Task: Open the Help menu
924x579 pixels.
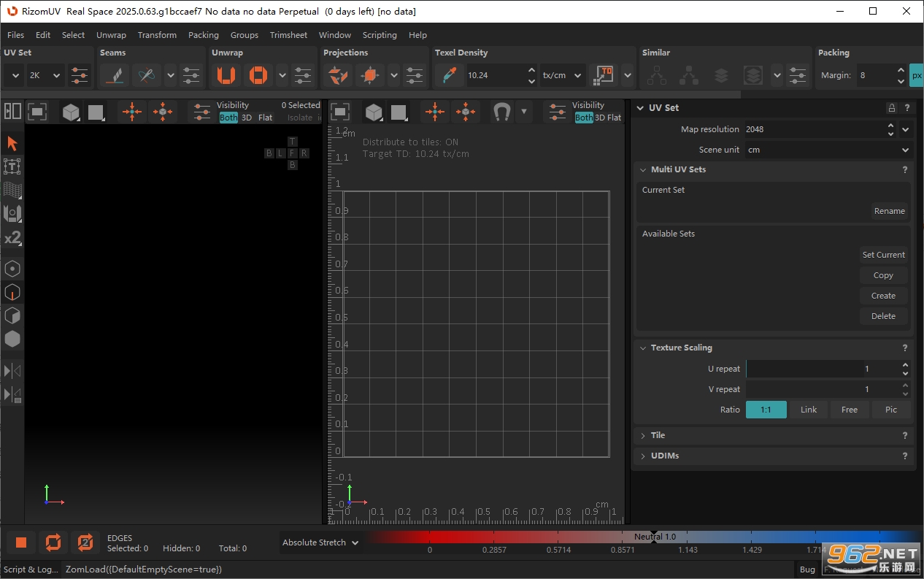Action: pyautogui.click(x=417, y=35)
